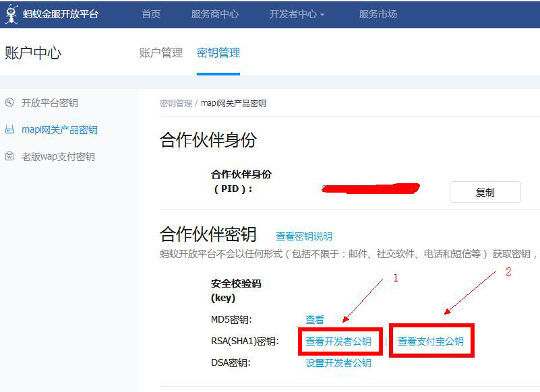The width and height of the screenshot is (540, 392).
Task: Click the 安全校验码 (key) label
Action: click(x=236, y=290)
